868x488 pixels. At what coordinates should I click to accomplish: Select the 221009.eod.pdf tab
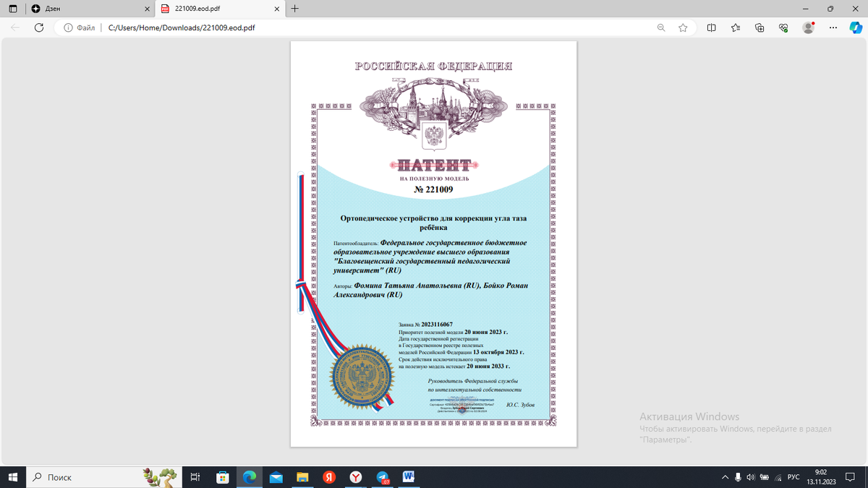(x=219, y=9)
